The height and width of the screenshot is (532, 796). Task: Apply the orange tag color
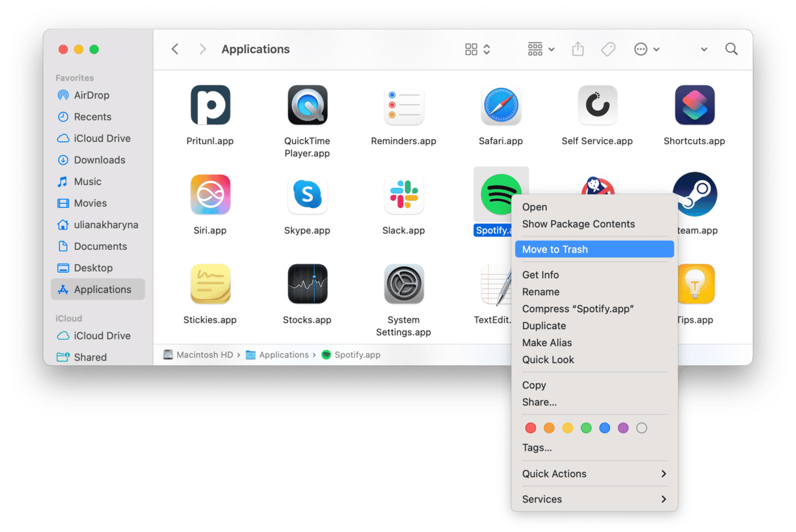(549, 428)
